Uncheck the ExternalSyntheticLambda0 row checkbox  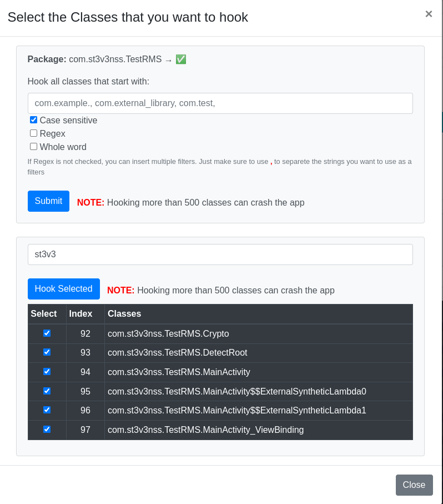47,391
